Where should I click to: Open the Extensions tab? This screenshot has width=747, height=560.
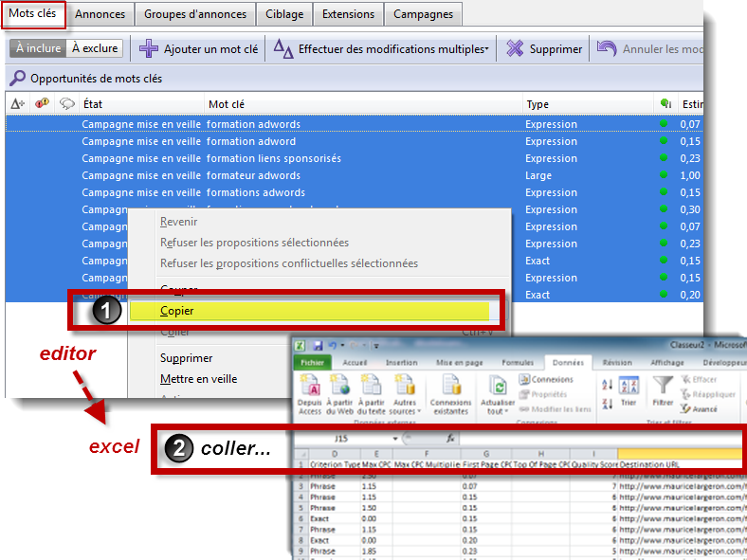(348, 14)
